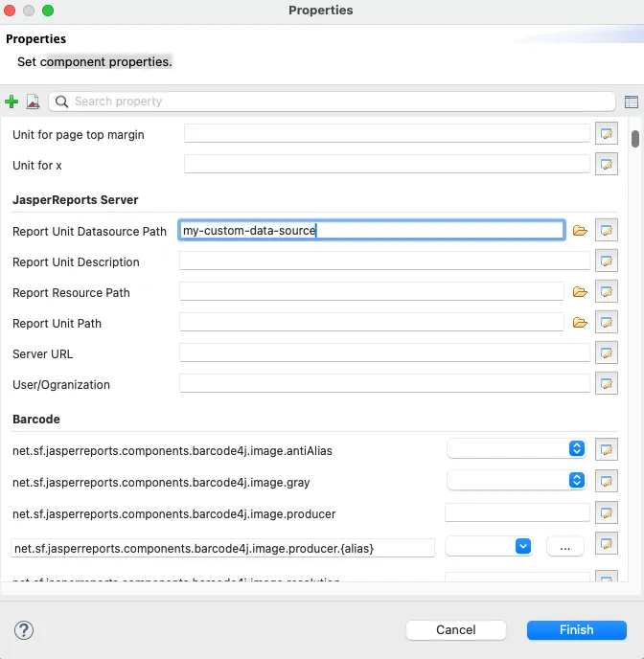The height and width of the screenshot is (659, 644).
Task: Open expression editor for Unit for x
Action: (x=607, y=165)
